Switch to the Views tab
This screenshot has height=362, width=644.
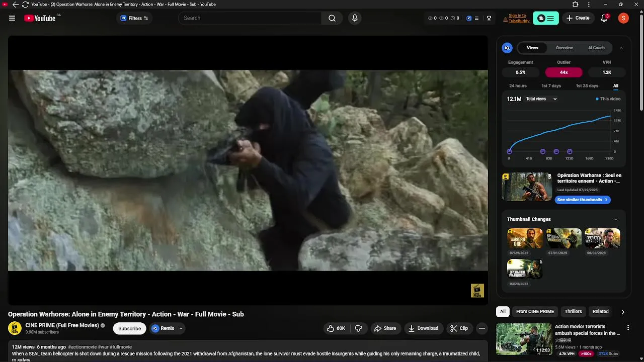532,48
